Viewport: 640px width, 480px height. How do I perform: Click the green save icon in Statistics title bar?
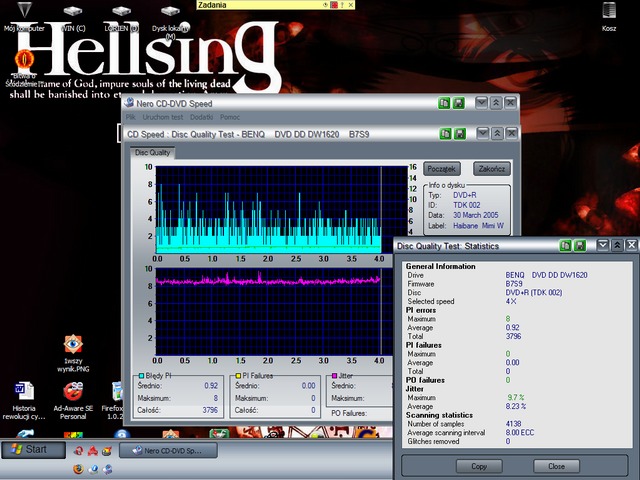point(580,245)
